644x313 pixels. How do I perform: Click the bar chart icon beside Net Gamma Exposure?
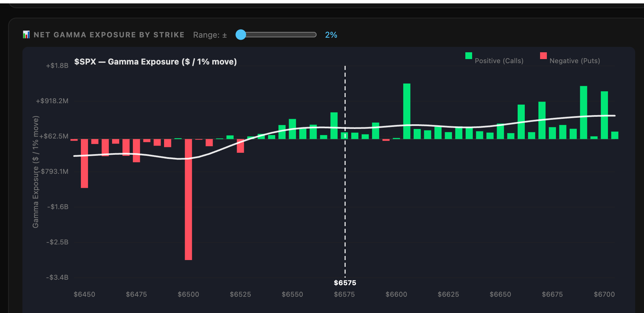[x=26, y=35]
